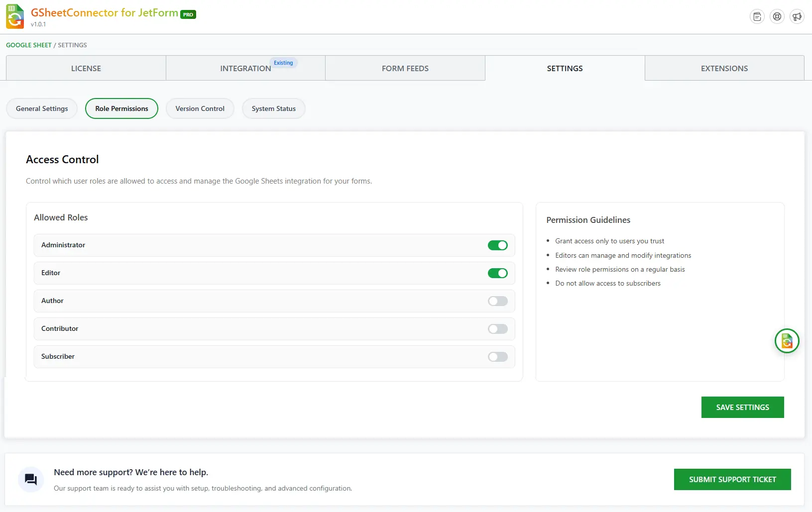Click the GSheetConnector logo icon in header
The width and height of the screenshot is (812, 512).
pos(15,16)
